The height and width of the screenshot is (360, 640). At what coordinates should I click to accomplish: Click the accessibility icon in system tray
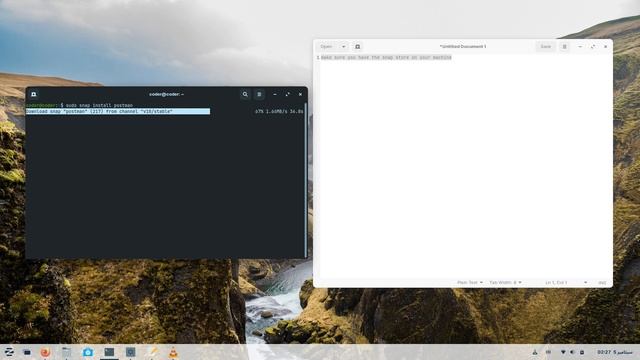pos(535,352)
